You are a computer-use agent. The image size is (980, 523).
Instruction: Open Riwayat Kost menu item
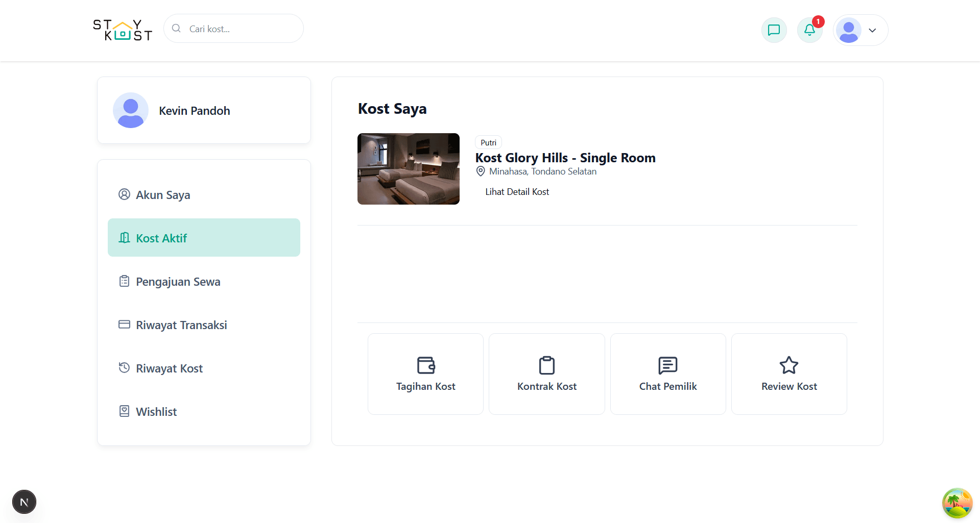(204, 368)
